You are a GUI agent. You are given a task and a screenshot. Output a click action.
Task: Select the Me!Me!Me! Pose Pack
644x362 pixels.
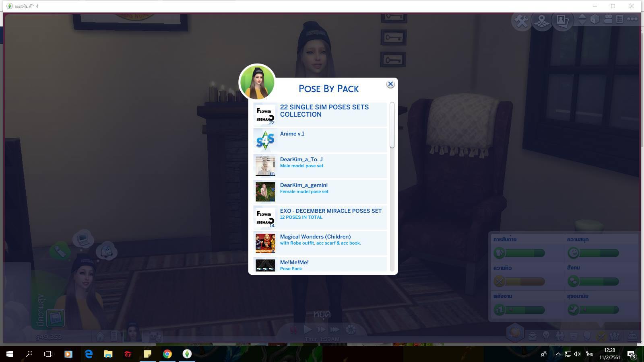(x=320, y=264)
